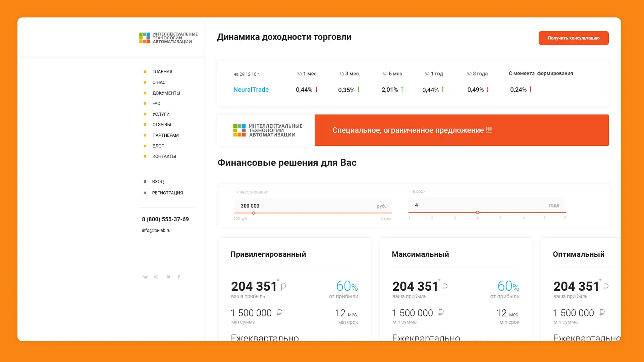Go to the FAQ page

click(x=156, y=103)
